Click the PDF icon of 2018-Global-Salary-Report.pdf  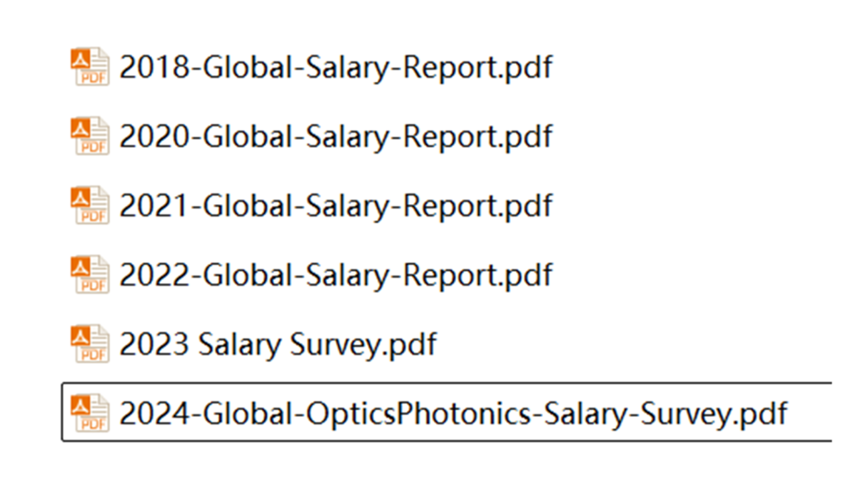click(x=90, y=67)
